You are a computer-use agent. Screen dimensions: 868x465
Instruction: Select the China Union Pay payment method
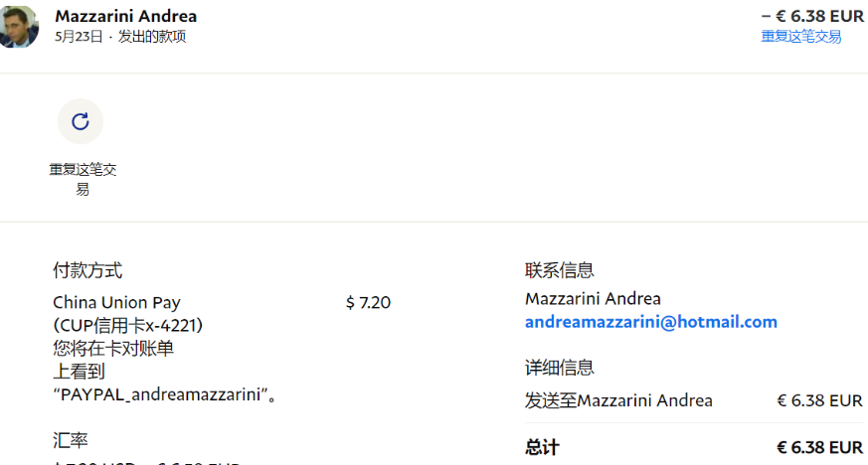(x=116, y=302)
